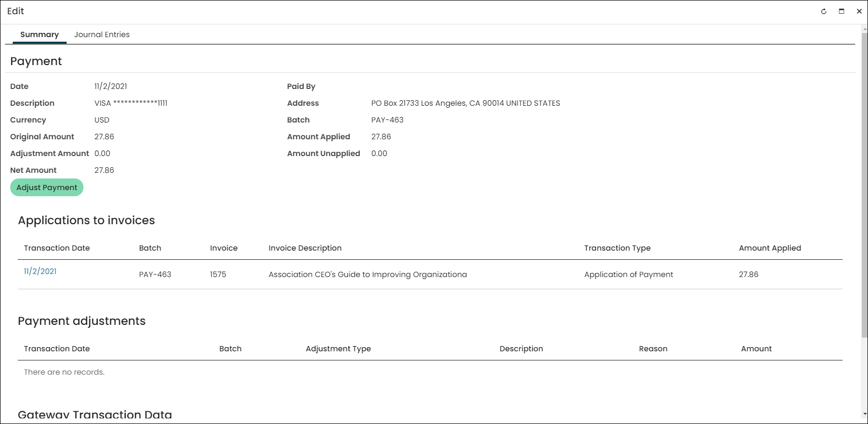Click the payment Date value 11/2/2021
This screenshot has height=424, width=868.
coord(111,86)
